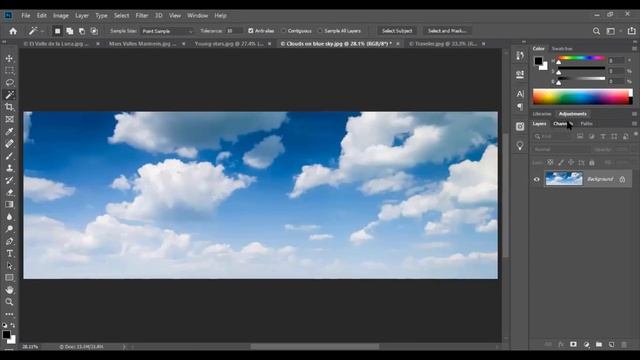The image size is (640, 360).
Task: Open the Share icon top right
Action: tap(631, 31)
